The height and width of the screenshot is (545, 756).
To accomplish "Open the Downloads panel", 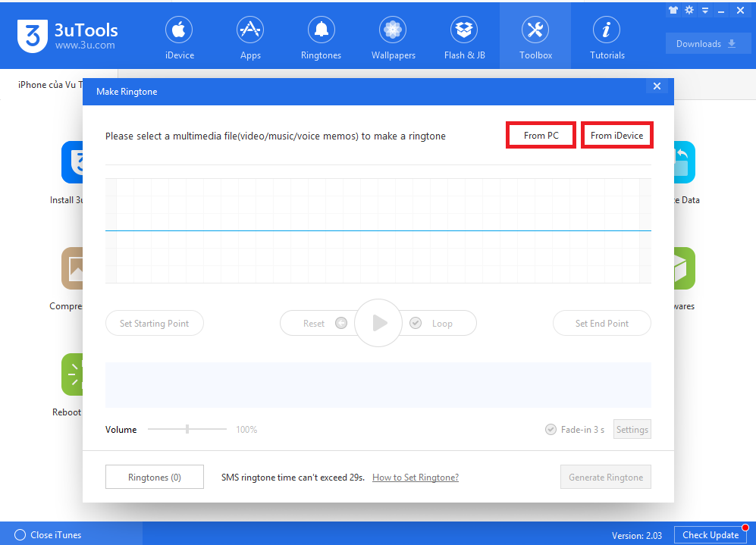I will point(707,44).
